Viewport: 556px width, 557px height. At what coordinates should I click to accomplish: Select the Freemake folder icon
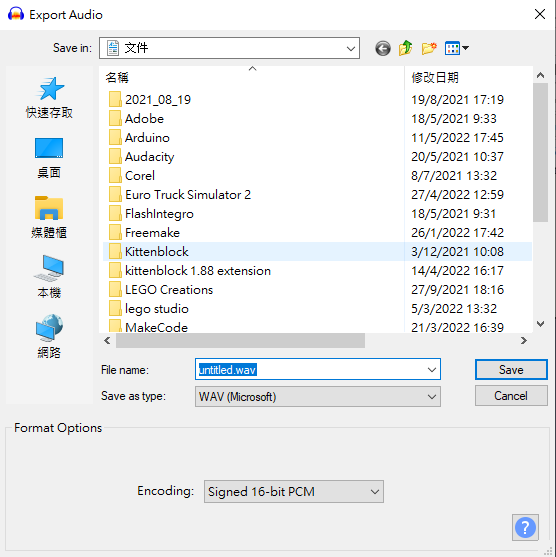[x=115, y=232]
